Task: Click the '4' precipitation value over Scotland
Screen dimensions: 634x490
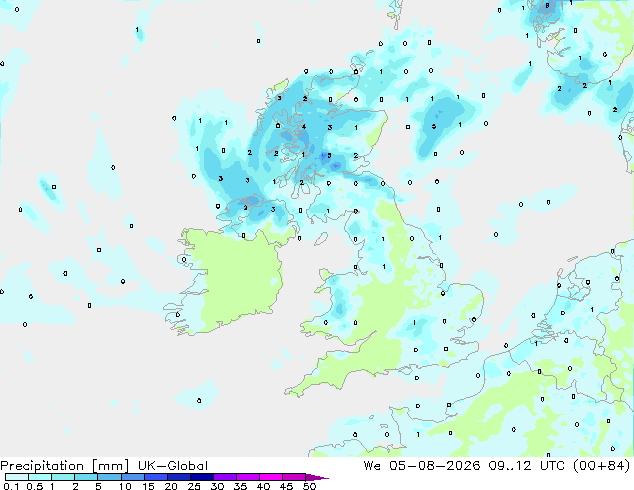Action: (x=304, y=127)
